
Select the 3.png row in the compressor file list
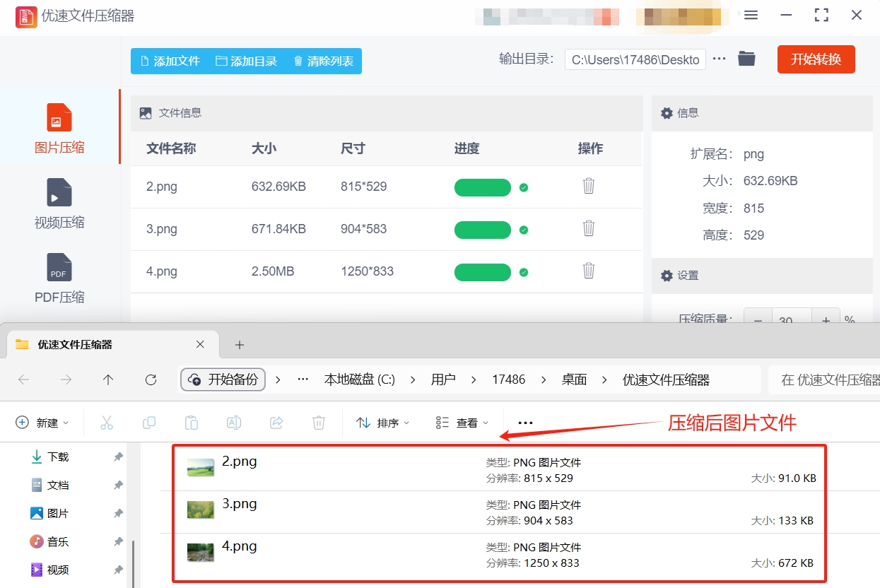386,230
